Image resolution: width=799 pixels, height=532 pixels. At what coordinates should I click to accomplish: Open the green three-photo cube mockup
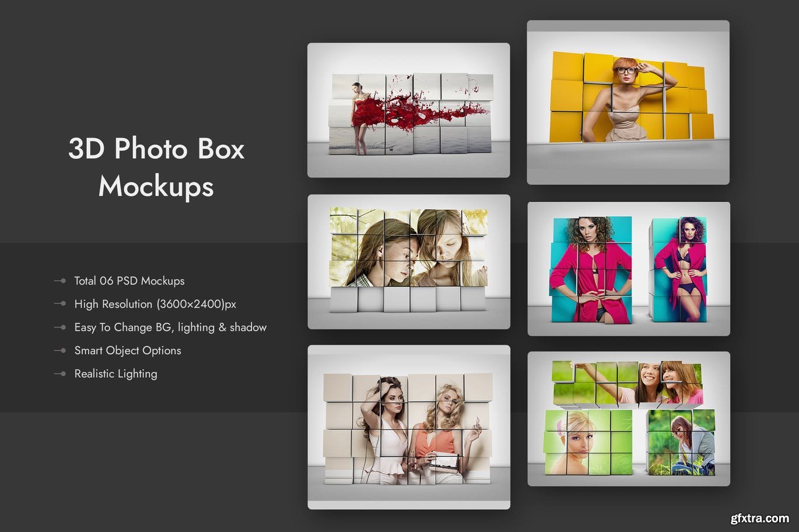coord(629,418)
